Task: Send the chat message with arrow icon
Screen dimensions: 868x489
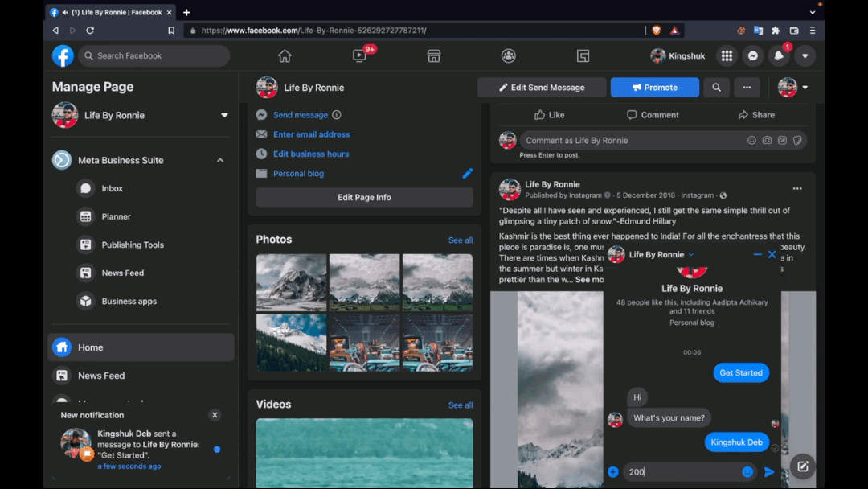Action: point(769,472)
